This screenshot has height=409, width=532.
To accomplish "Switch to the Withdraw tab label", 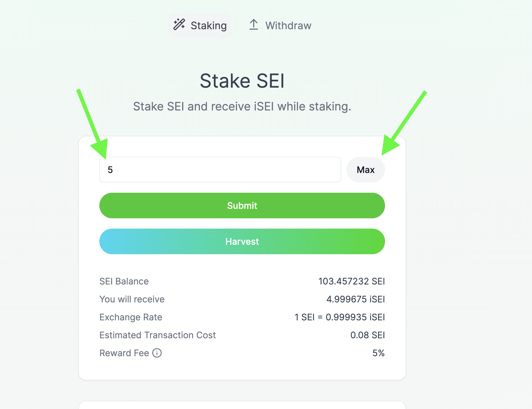I will [x=288, y=26].
